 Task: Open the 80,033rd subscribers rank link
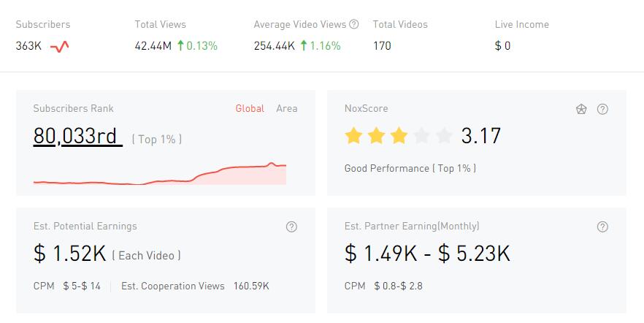[77, 137]
